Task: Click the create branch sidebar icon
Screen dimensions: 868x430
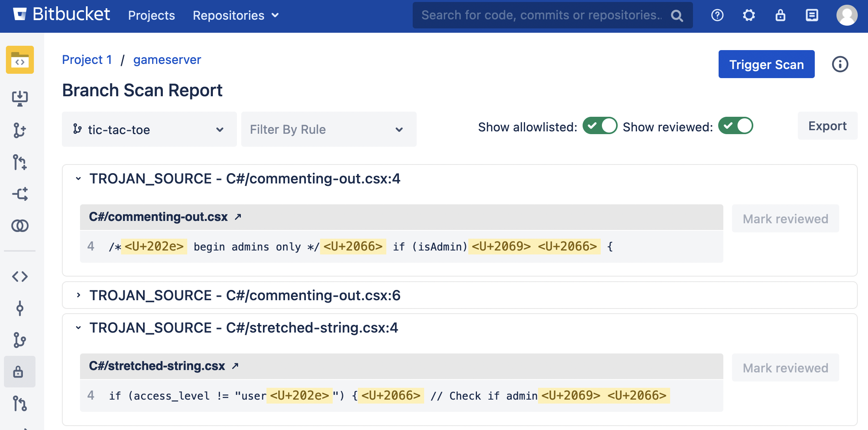Action: pyautogui.click(x=20, y=130)
